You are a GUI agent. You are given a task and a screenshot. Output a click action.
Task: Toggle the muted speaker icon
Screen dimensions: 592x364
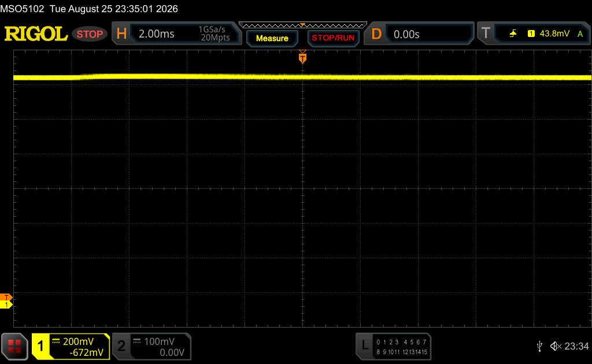(556, 346)
